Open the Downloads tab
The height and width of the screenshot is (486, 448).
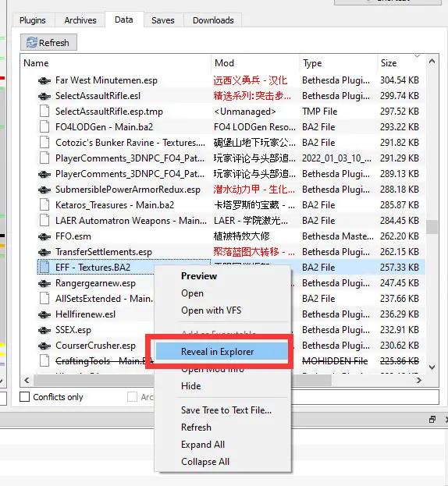213,20
